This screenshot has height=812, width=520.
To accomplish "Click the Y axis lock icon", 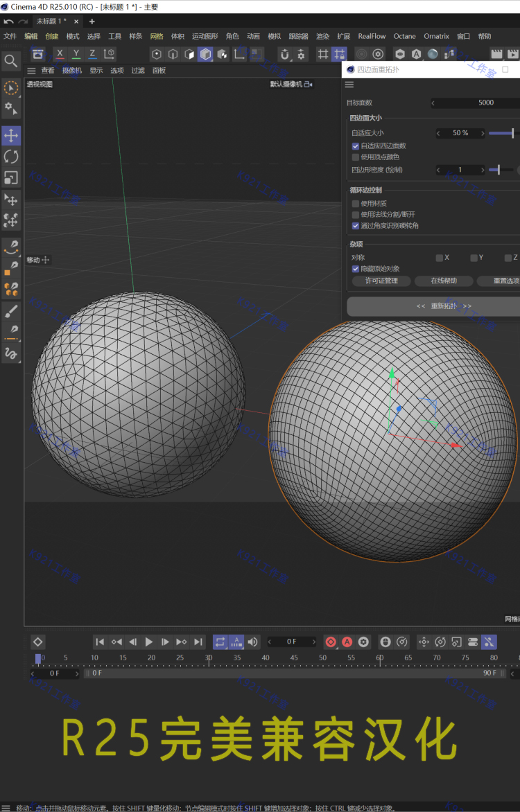I will 76,54.
